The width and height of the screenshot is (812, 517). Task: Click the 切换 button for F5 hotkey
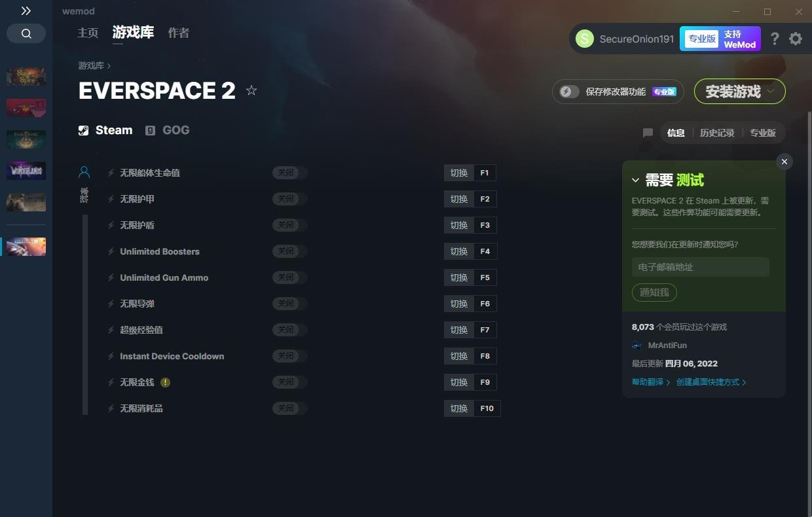(x=459, y=277)
